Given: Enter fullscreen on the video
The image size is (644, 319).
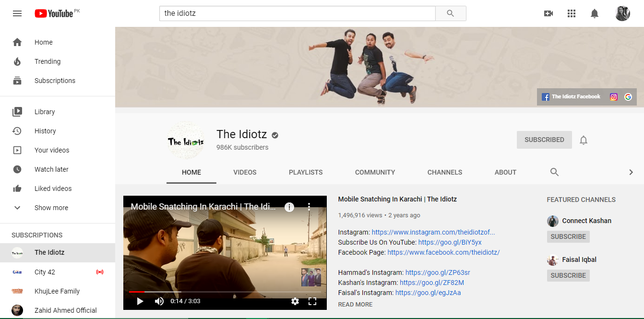Looking at the screenshot, I should [312, 301].
